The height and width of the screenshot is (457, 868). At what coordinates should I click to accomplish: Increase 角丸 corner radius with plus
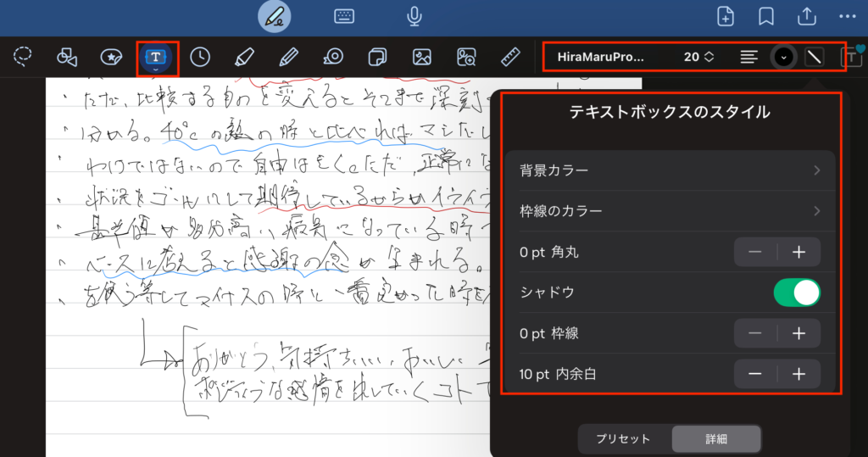point(798,252)
